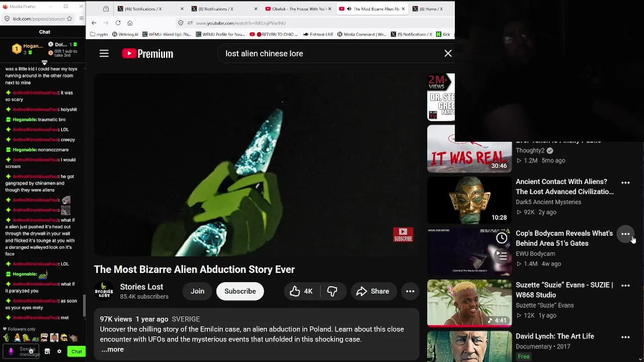Reload the YouTube page
Viewport: 644px width, 362px height.
tap(118, 23)
